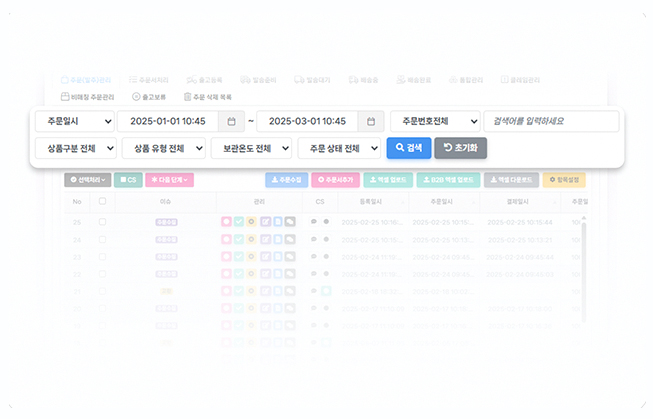This screenshot has width=653, height=419.
Task: Click the purple edit icon in row 24
Action: pyautogui.click(x=265, y=239)
